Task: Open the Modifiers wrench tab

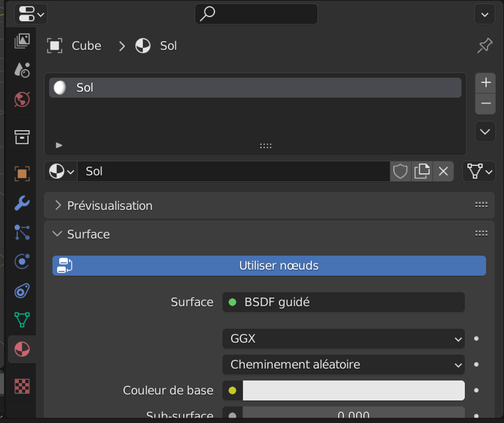Action: tap(22, 203)
